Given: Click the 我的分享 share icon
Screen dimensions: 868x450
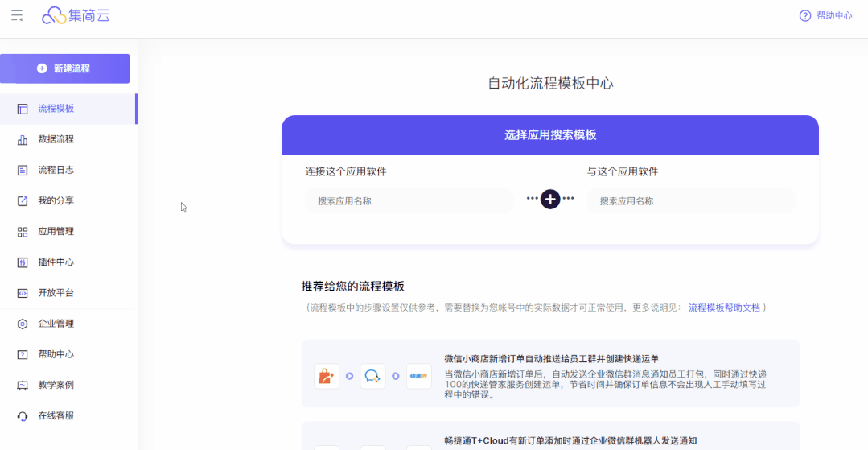Looking at the screenshot, I should coord(23,200).
